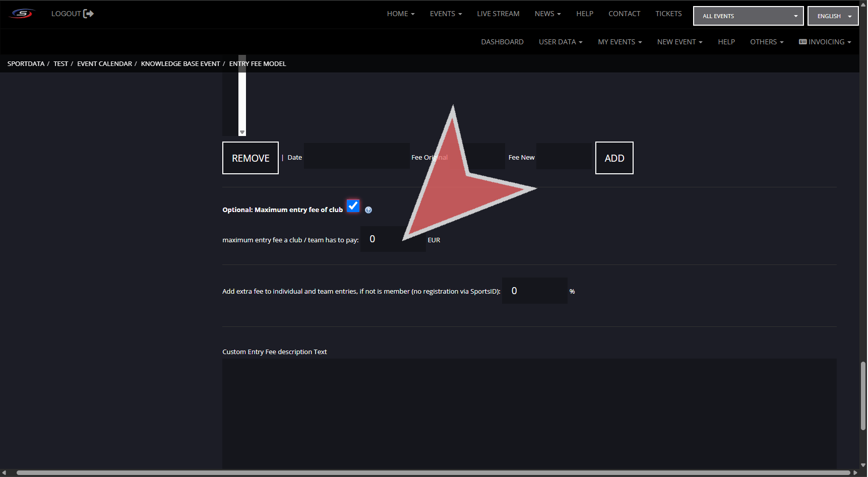Click the extra fee percentage field
Image resolution: width=868 pixels, height=477 pixels.
pos(534,291)
